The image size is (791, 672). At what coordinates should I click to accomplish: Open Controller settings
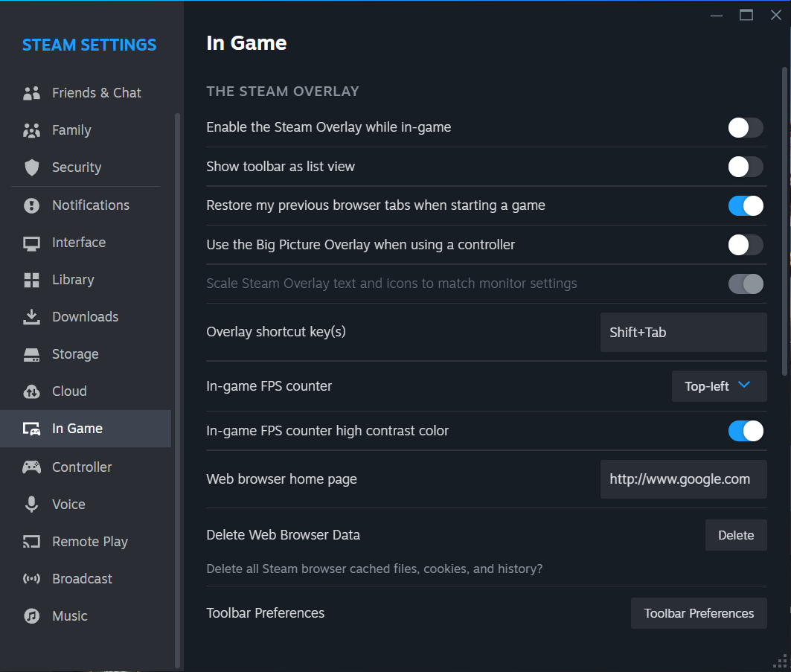(86, 467)
